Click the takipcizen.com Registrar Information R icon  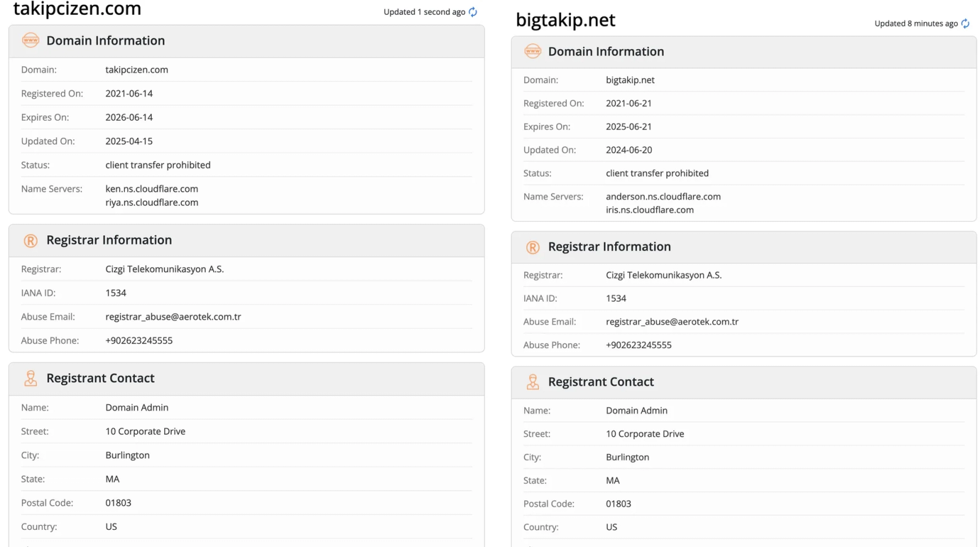click(30, 241)
